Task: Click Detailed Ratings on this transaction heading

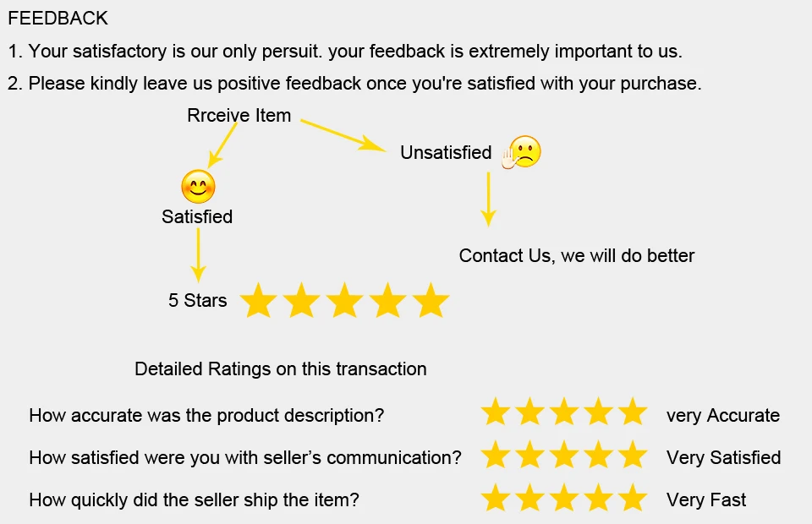Action: tap(280, 368)
